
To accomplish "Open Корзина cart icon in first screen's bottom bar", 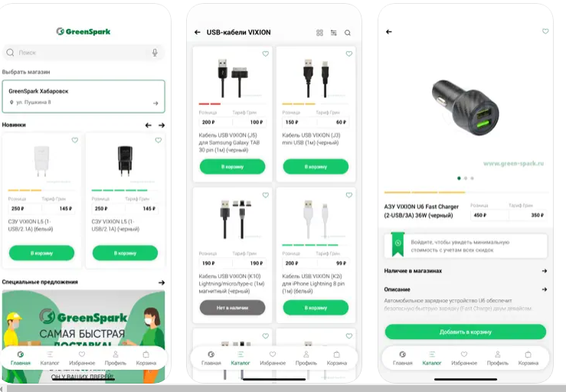I will point(146,358).
